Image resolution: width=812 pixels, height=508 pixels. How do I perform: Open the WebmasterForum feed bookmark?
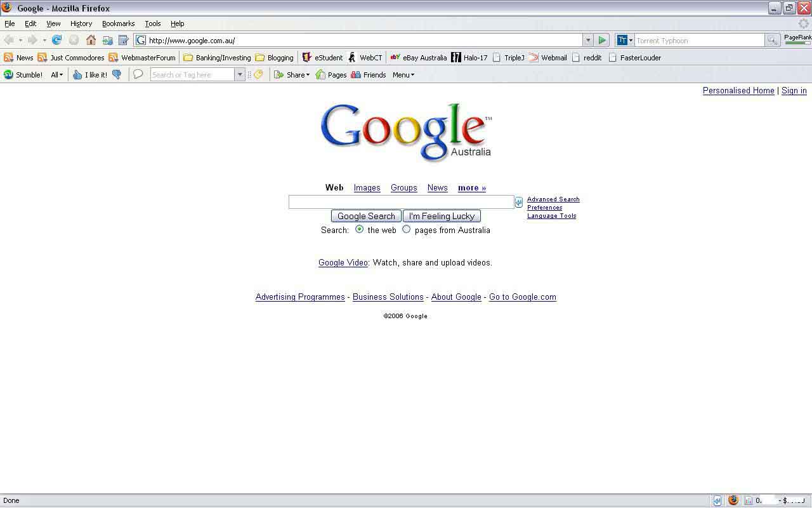click(141, 58)
